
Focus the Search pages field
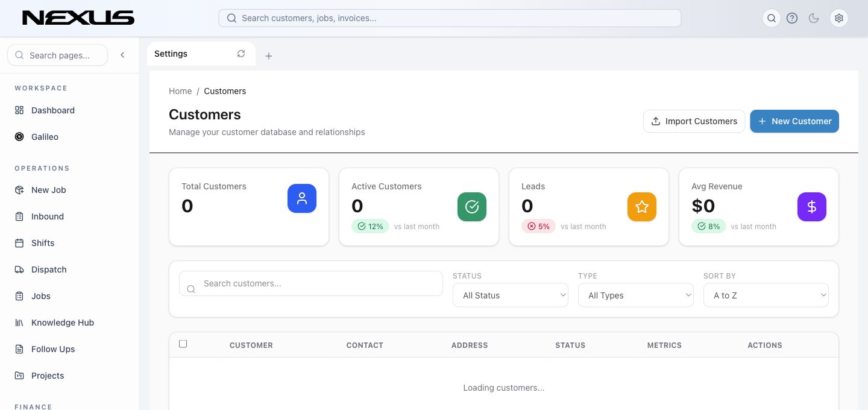(x=57, y=55)
